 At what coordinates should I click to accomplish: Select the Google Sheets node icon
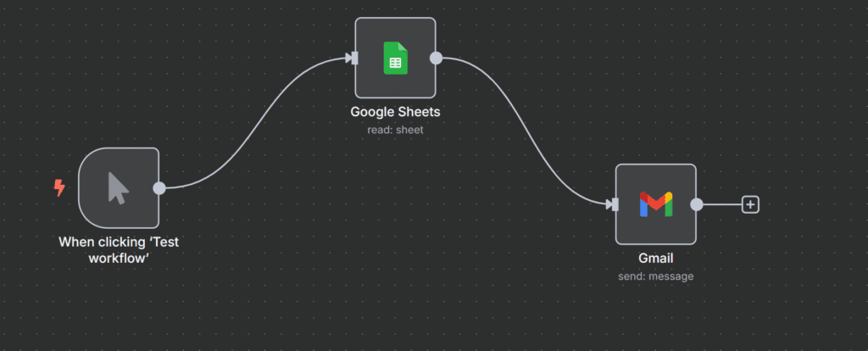coord(395,58)
